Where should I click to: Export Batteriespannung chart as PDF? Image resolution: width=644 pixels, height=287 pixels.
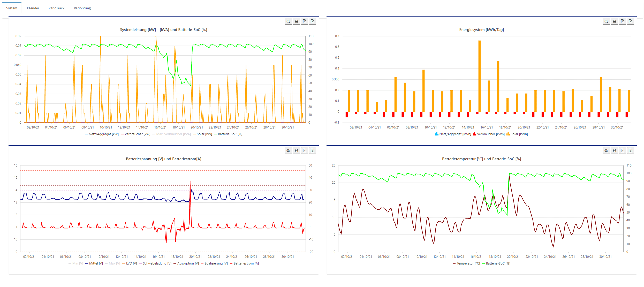point(305,151)
